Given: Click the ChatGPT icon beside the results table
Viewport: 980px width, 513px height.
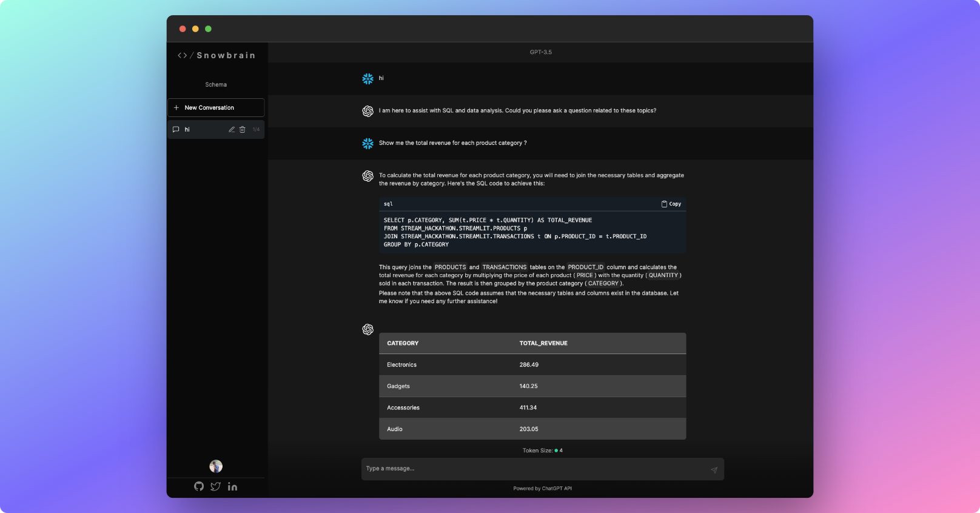Looking at the screenshot, I should coord(367,329).
